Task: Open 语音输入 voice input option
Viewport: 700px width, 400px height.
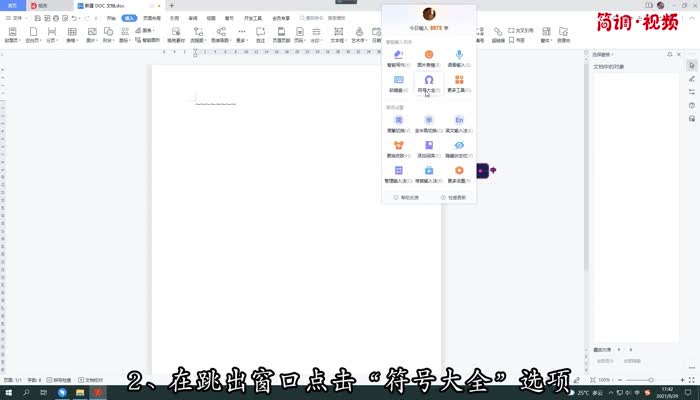Action: click(459, 57)
